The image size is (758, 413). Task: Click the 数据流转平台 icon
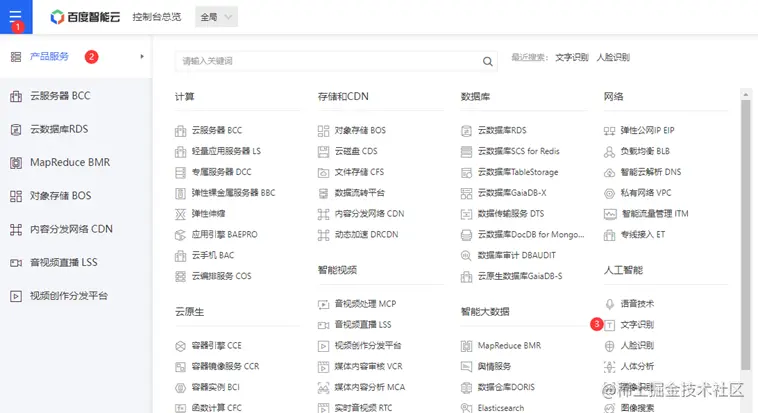click(323, 193)
